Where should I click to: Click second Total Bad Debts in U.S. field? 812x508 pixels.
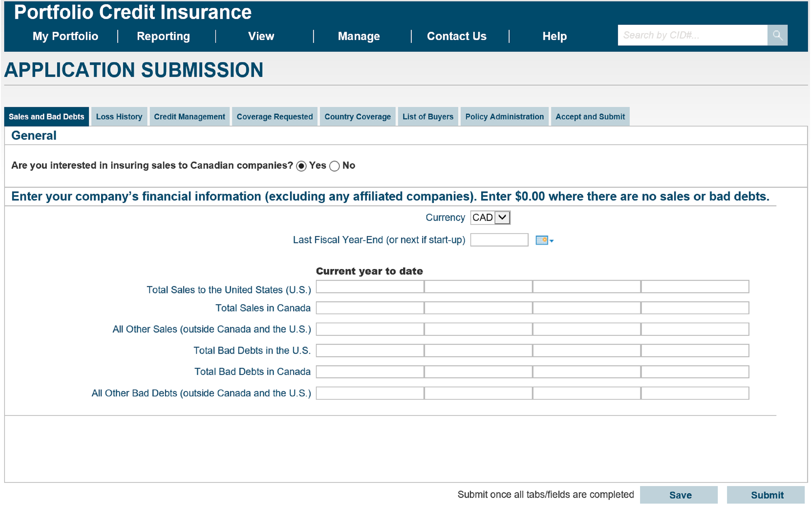click(x=478, y=350)
